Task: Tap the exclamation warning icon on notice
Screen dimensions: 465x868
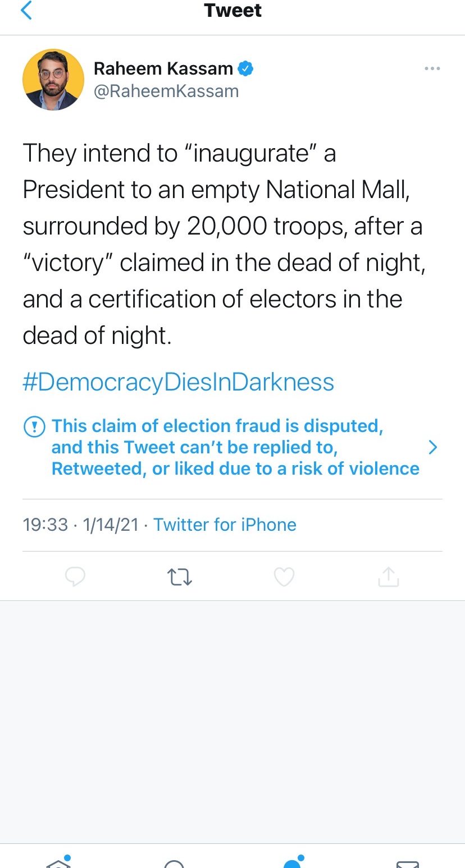Action: coord(34,427)
